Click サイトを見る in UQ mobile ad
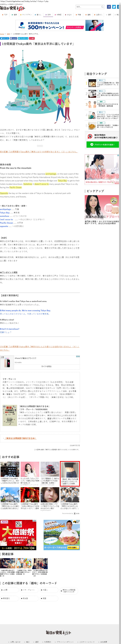The image size is (121, 644). [46, 367]
